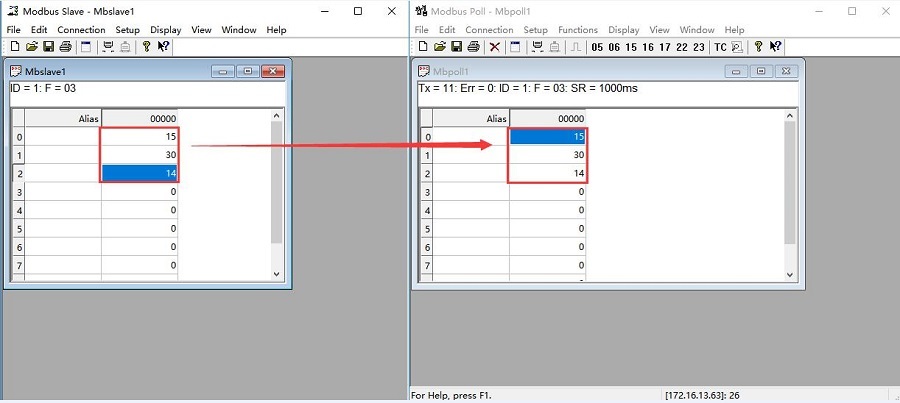Click Save floppy icon in Modbus Poll toolbar
This screenshot has height=403, width=900.
pyautogui.click(x=456, y=46)
